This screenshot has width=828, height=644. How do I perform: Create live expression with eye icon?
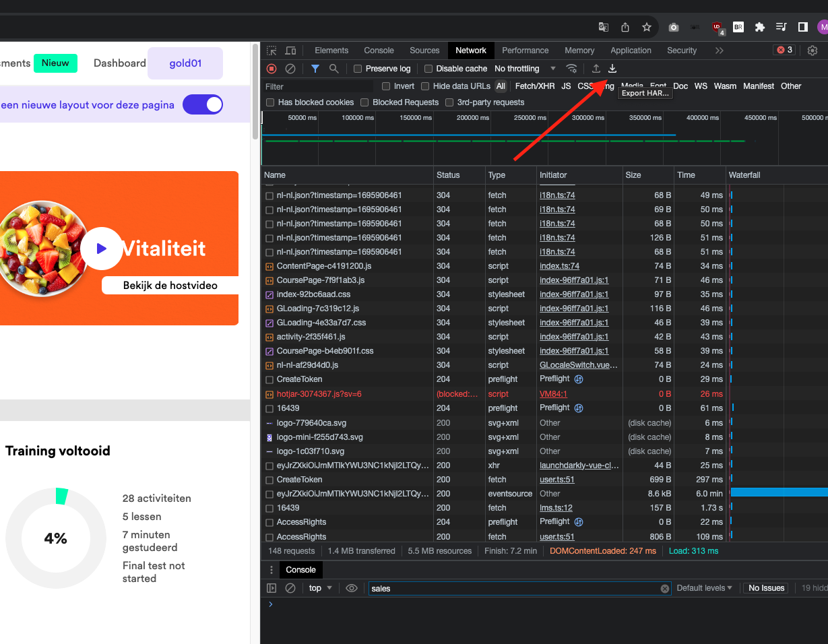(352, 588)
